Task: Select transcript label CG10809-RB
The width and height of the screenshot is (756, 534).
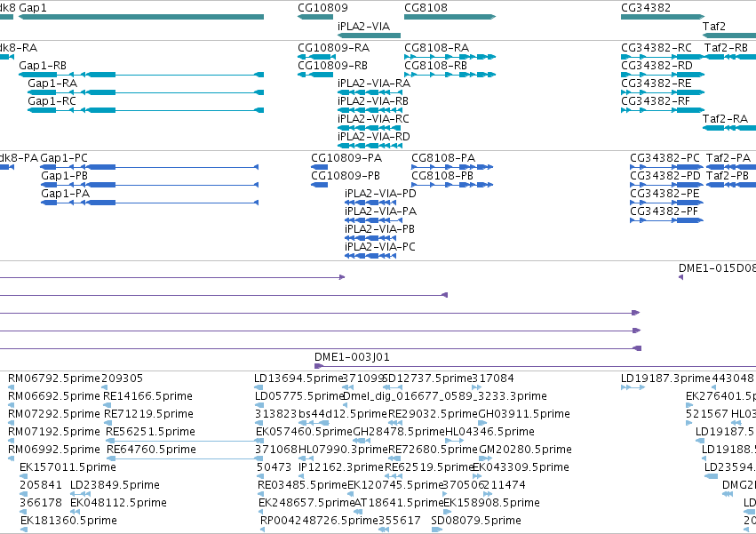Action: tap(332, 65)
